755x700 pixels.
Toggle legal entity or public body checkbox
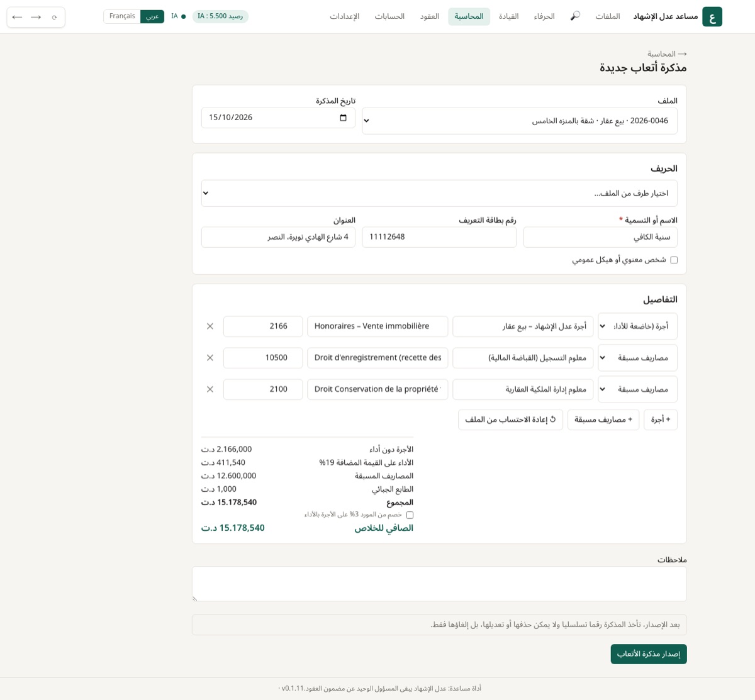click(674, 260)
